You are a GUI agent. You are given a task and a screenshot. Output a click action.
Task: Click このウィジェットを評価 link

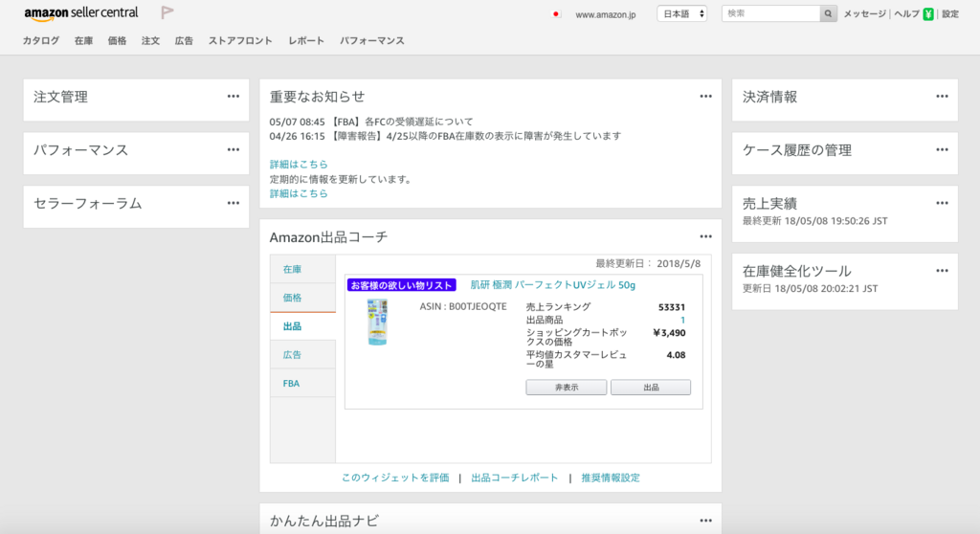click(x=395, y=478)
